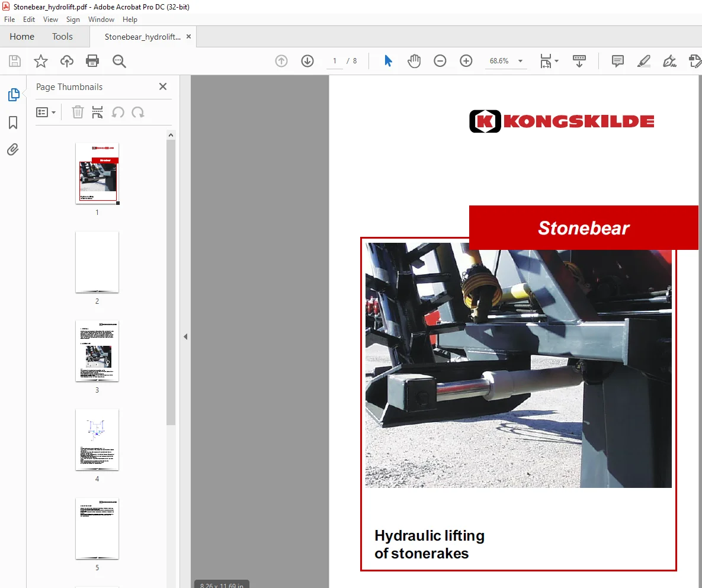Click the 'Page Thumbnails' panel title
Viewport: 702px width, 588px height.
(69, 87)
